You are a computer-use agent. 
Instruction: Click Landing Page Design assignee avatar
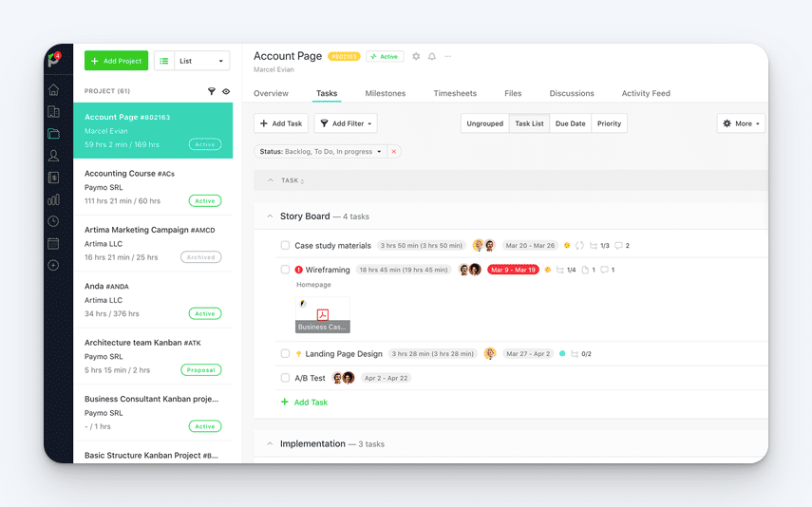tap(490, 354)
